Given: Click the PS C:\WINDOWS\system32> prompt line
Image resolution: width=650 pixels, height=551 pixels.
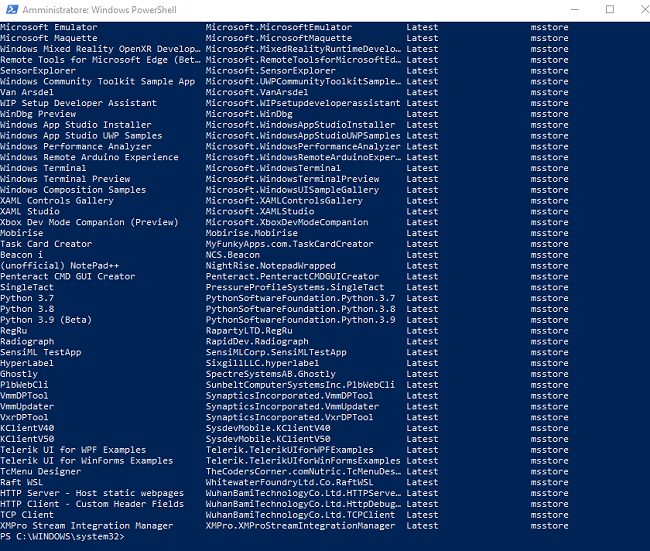Looking at the screenshot, I should pos(62,536).
